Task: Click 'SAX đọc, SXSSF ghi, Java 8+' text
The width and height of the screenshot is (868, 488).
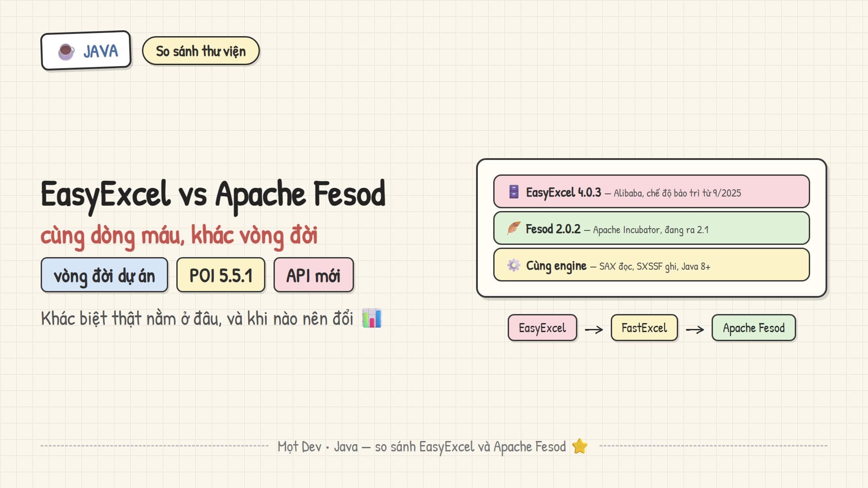Action: [x=655, y=267]
